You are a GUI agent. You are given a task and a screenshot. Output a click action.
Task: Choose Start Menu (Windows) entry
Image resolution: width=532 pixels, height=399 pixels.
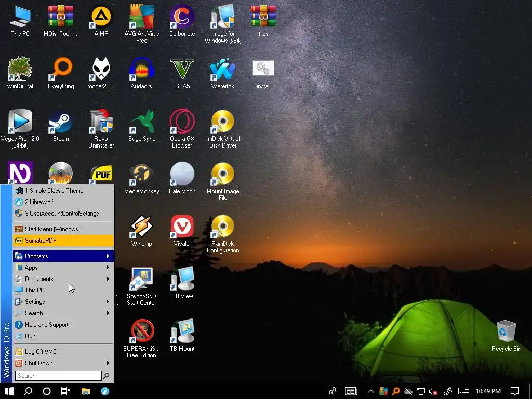(x=63, y=229)
